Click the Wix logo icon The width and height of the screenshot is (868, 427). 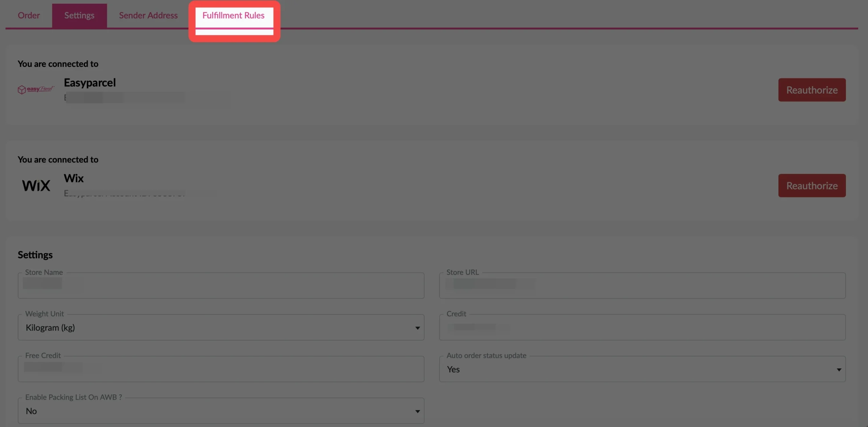(x=36, y=185)
